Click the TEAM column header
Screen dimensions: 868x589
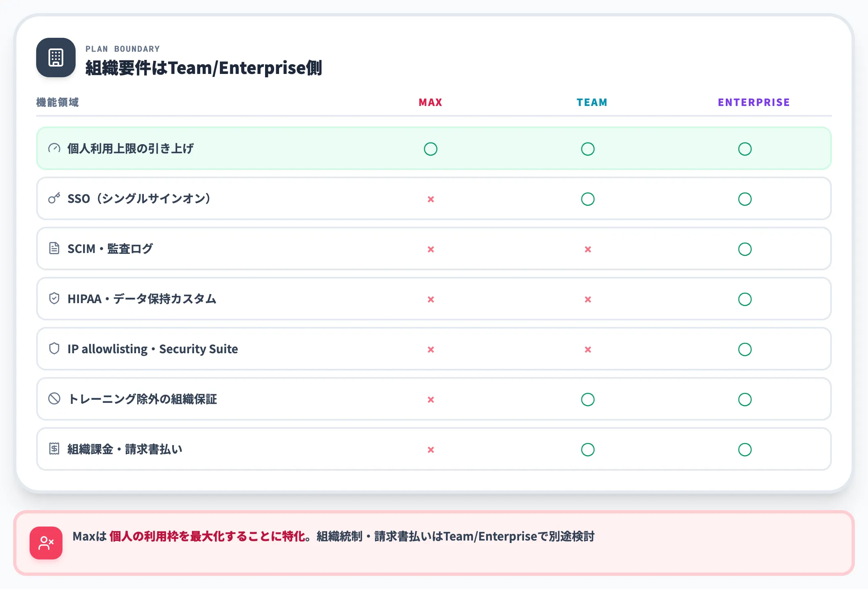click(x=592, y=102)
